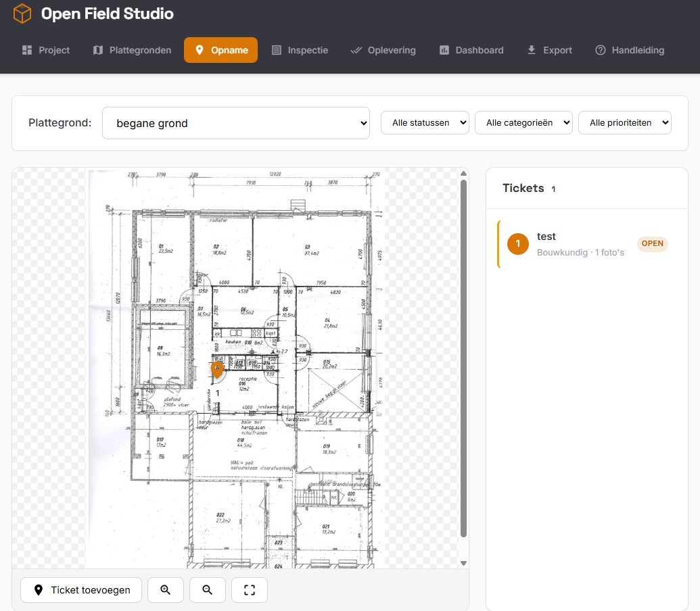The width and height of the screenshot is (700, 611).
Task: Open the Handleiding help tab
Action: 629,50
